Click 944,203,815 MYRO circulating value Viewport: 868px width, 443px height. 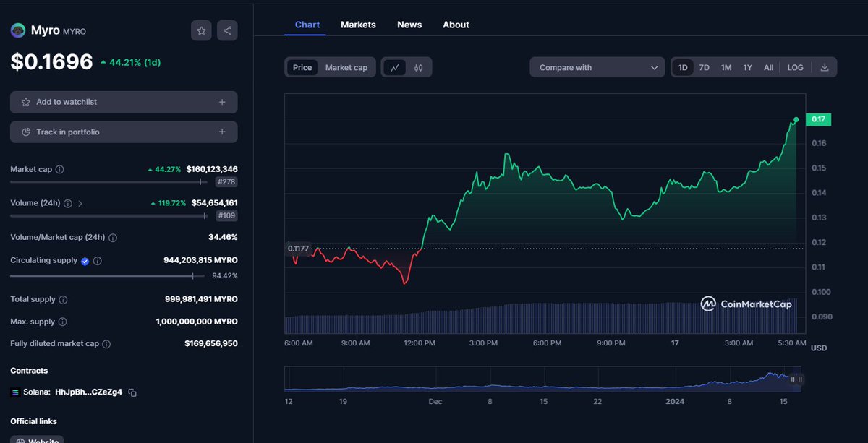pyautogui.click(x=200, y=260)
